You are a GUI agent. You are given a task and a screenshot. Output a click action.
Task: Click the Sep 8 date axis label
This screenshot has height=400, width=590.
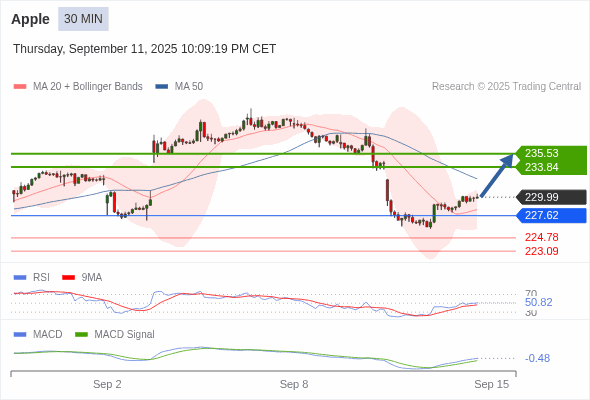pyautogui.click(x=294, y=384)
